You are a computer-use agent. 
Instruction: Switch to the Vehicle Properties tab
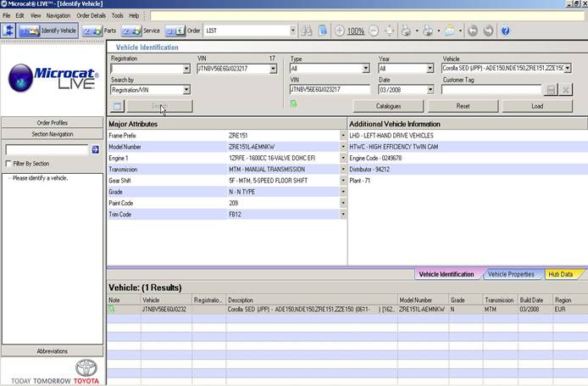511,275
